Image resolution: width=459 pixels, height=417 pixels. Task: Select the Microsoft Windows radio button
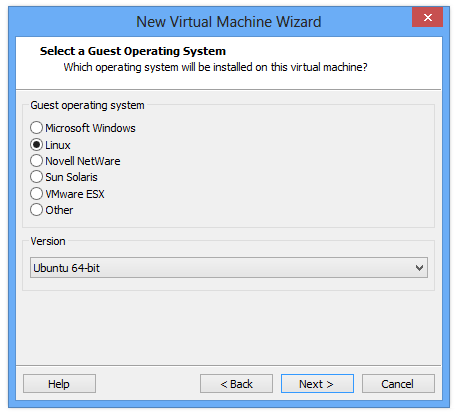click(36, 128)
